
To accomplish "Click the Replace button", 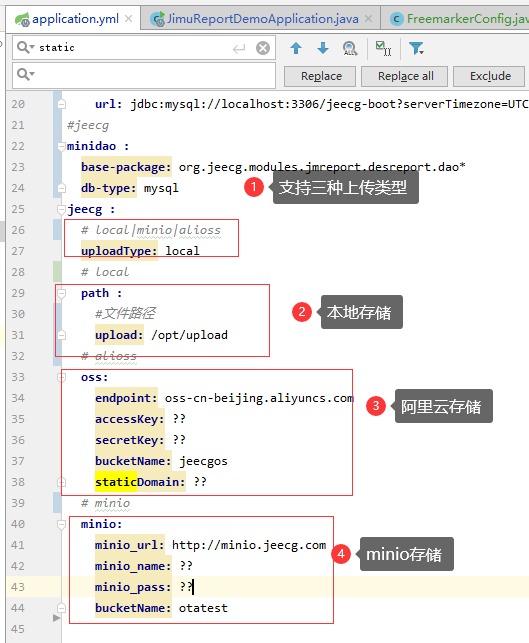I will 320,76.
